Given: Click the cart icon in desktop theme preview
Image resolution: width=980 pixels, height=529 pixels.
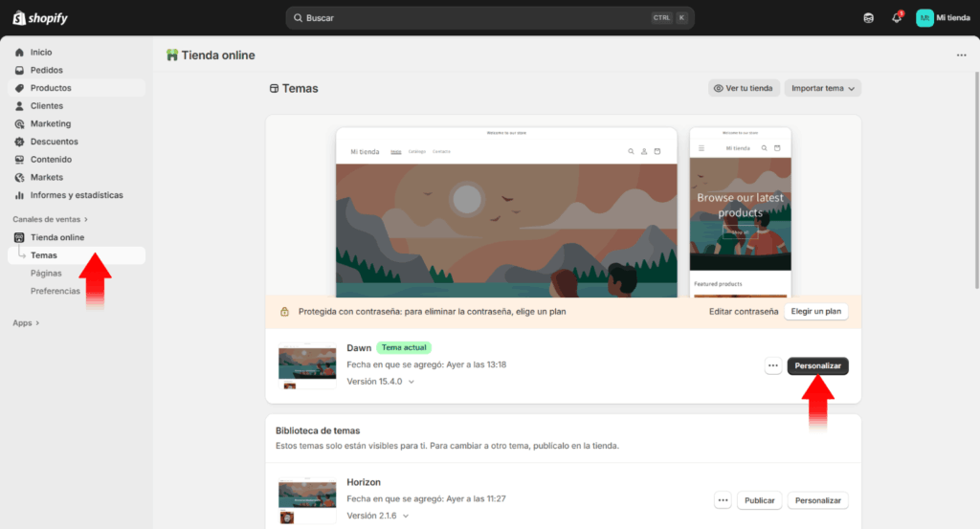Looking at the screenshot, I should pos(657,151).
